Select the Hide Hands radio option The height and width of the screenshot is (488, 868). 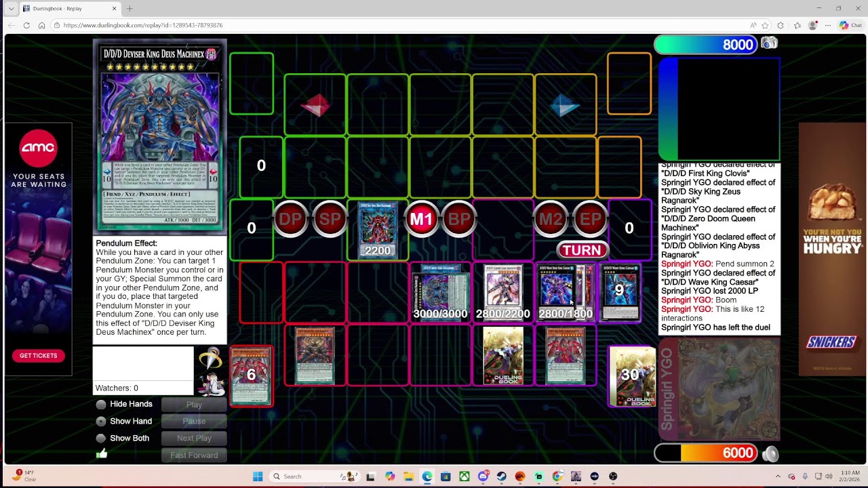(x=101, y=404)
